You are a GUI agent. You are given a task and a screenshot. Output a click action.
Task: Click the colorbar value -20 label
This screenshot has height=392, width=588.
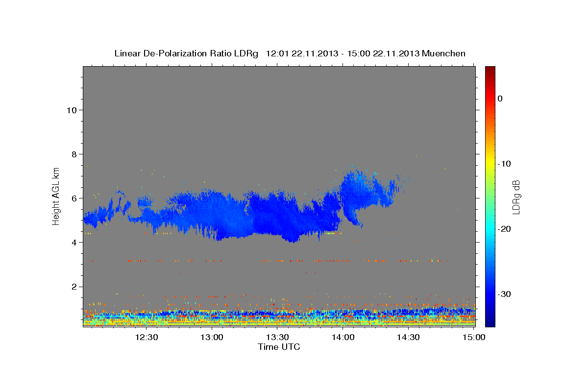[504, 229]
